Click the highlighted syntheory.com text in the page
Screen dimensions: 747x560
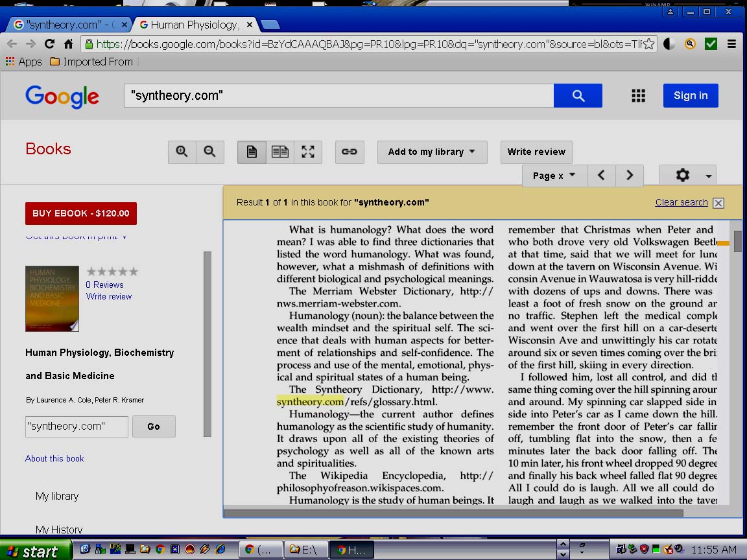(310, 402)
